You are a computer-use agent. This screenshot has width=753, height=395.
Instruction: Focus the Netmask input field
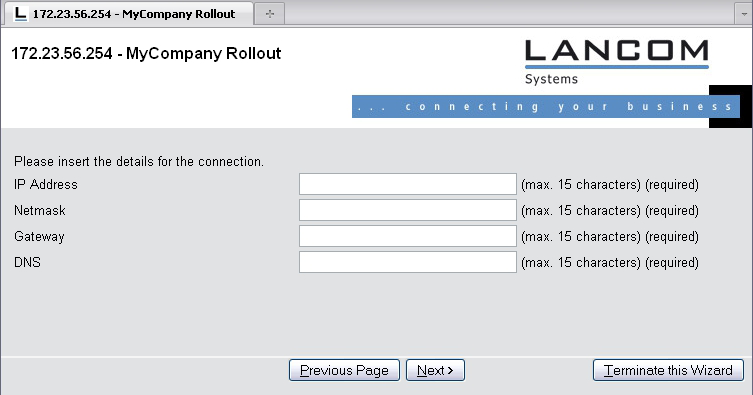[x=408, y=210]
